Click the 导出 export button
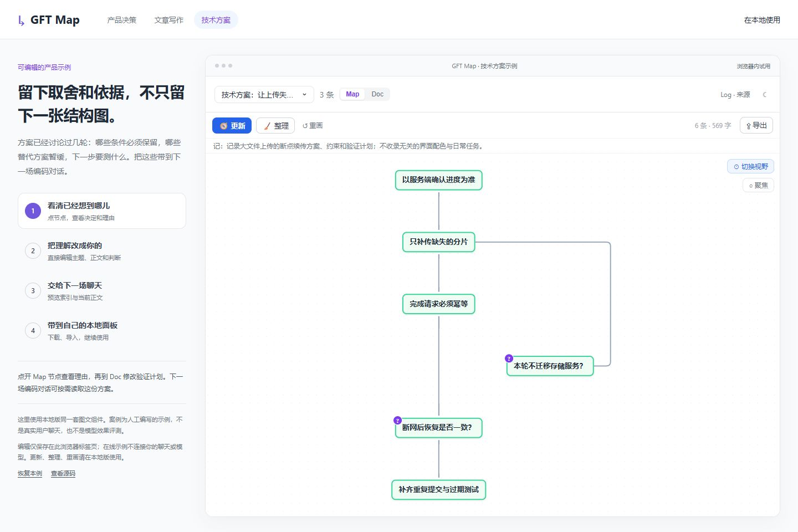Screen dimensions: 798x532 pos(756,125)
